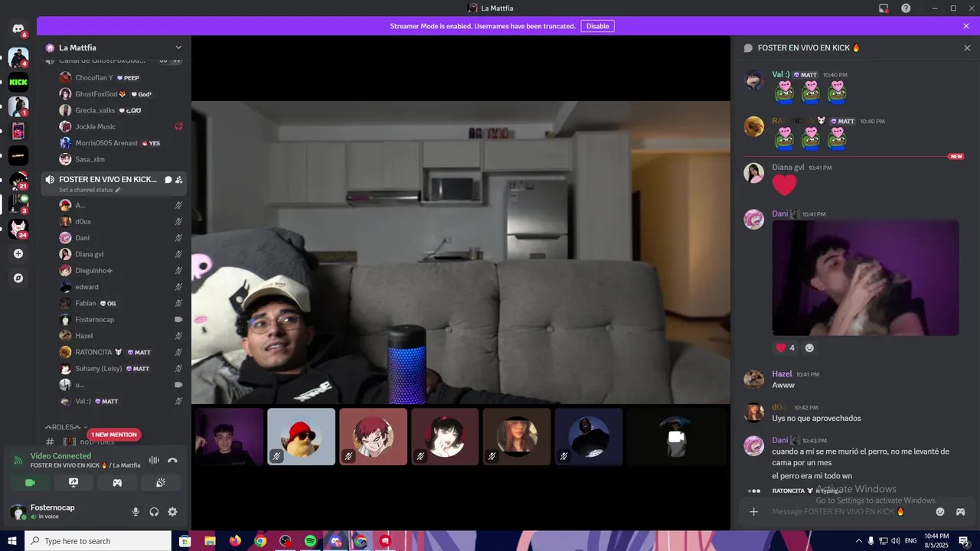Open Windows Start menu
980x551 pixels.
pos(12,541)
